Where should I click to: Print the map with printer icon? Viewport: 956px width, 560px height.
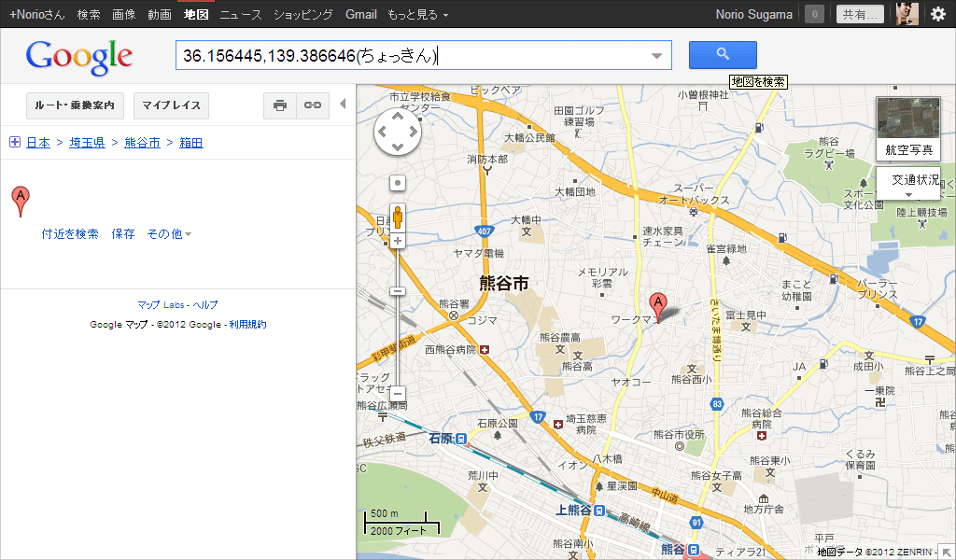point(280,105)
